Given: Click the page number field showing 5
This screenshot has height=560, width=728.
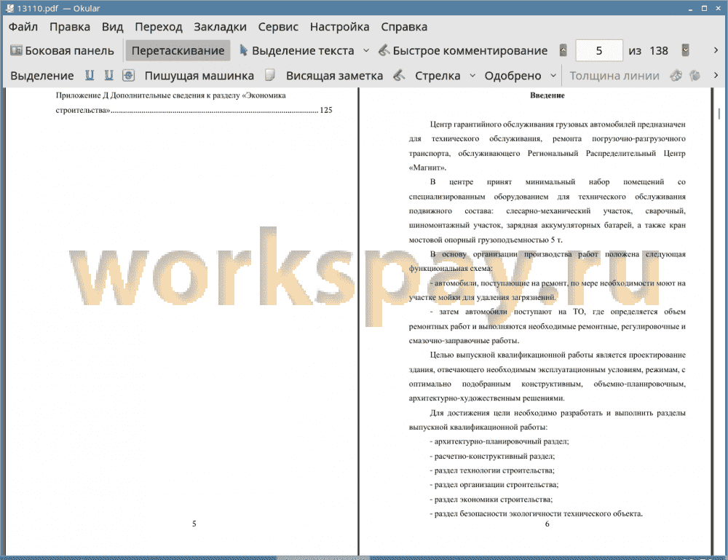Looking at the screenshot, I should [x=599, y=51].
